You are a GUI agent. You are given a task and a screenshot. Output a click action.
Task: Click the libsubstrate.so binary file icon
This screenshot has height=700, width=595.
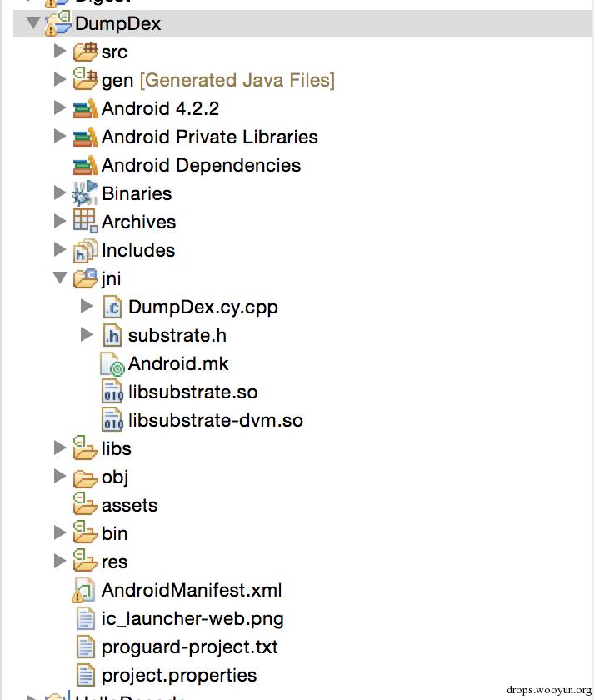coord(112,392)
